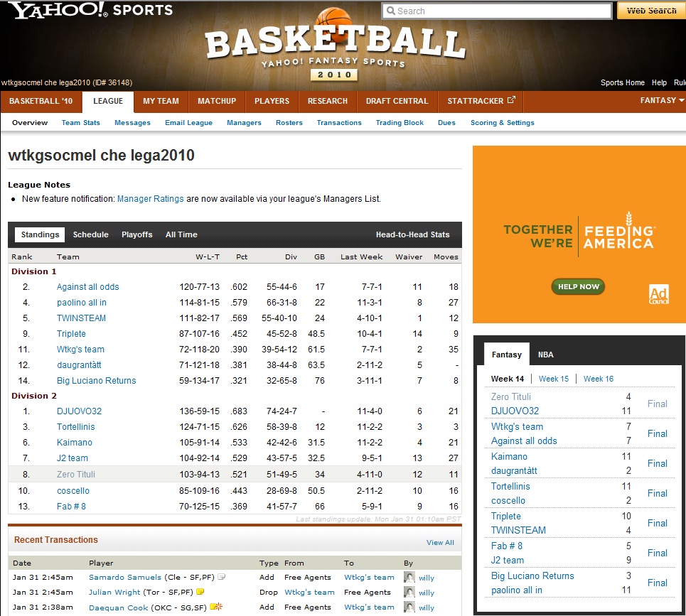This screenshot has height=616, width=686.
Task: Open the DJUOVO32 team in standings
Action: tap(79, 411)
